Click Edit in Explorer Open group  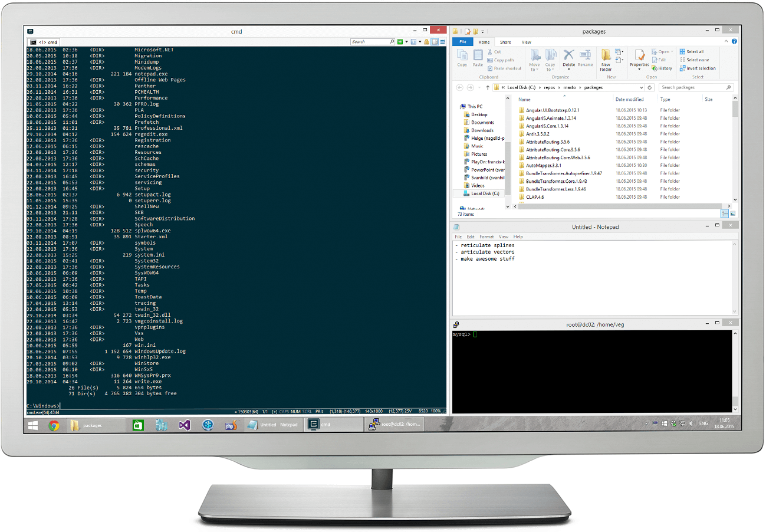pos(658,60)
